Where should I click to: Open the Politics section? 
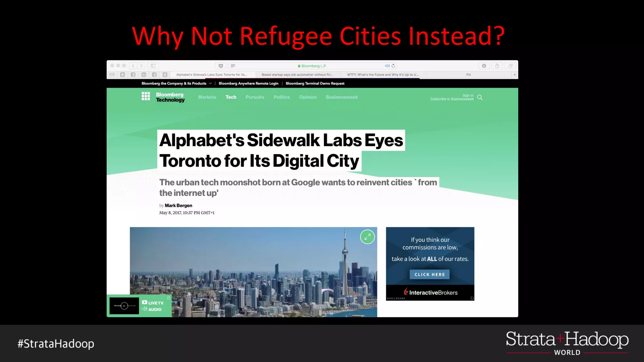coord(282,97)
